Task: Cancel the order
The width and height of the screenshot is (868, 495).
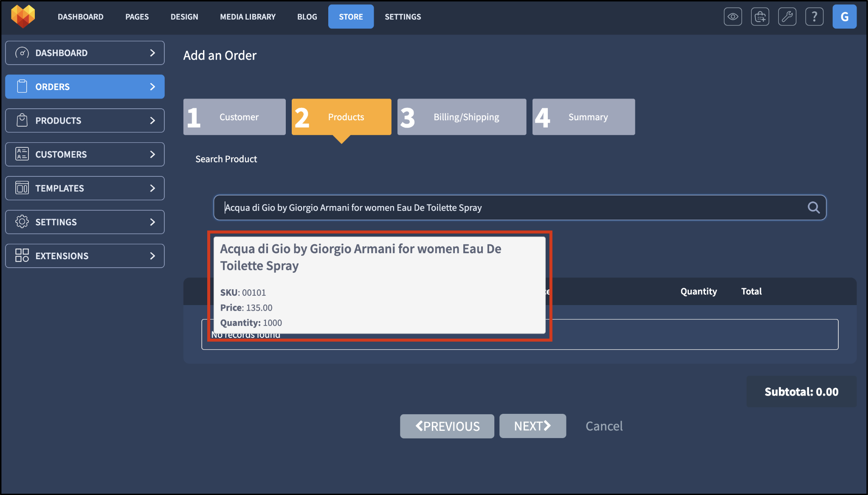Action: click(604, 426)
